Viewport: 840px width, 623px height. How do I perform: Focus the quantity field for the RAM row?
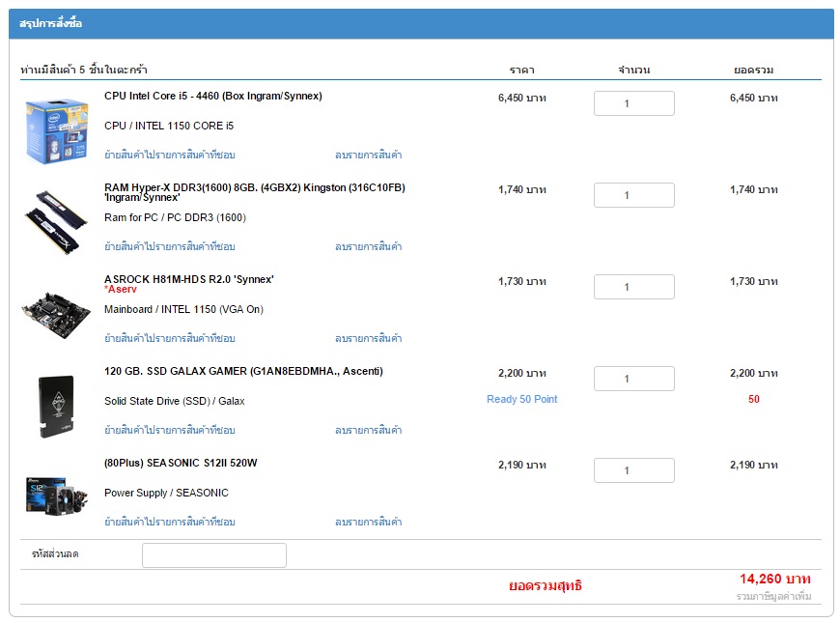tap(634, 195)
